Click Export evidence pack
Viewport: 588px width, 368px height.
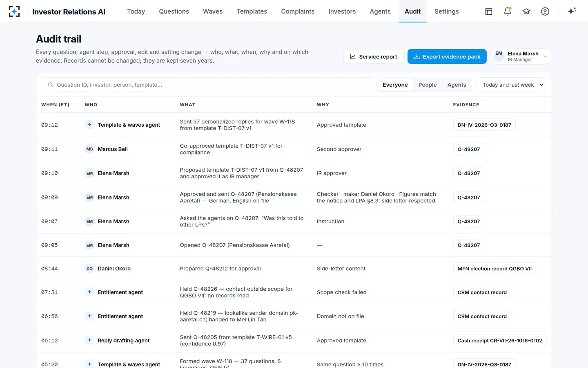pos(447,56)
